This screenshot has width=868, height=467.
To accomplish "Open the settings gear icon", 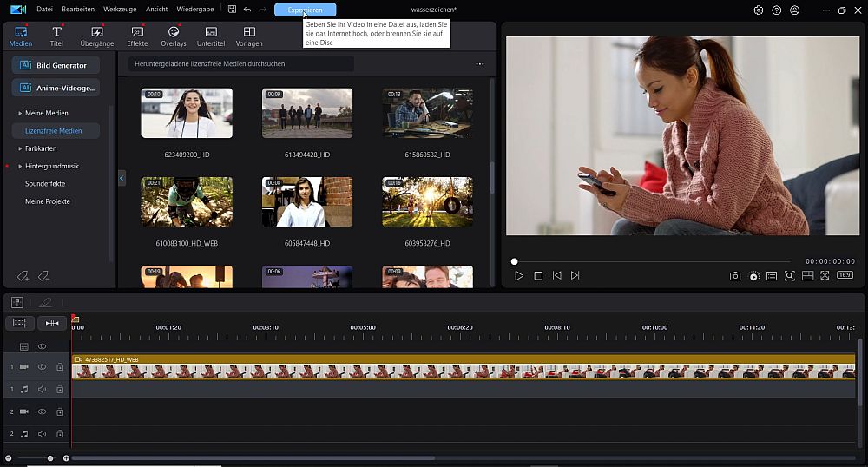I will point(759,10).
